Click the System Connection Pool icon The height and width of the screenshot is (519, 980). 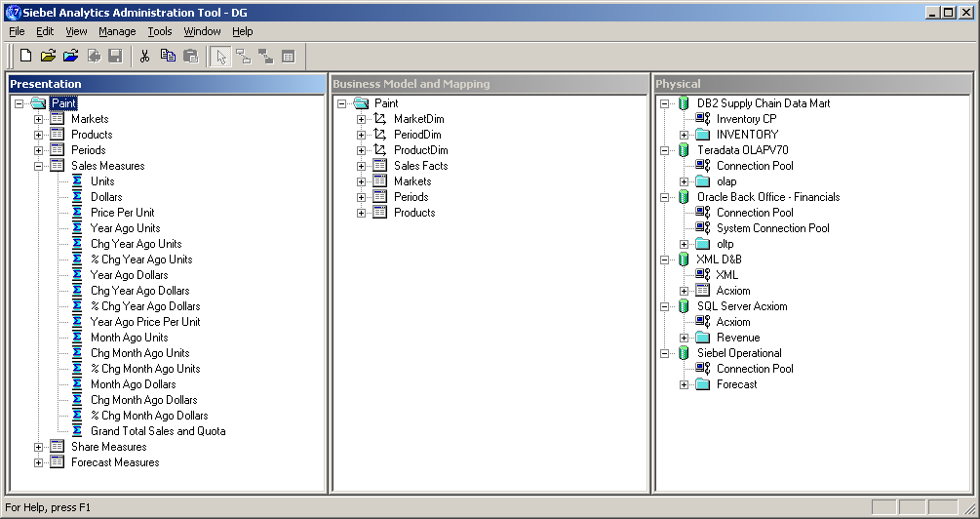click(703, 228)
